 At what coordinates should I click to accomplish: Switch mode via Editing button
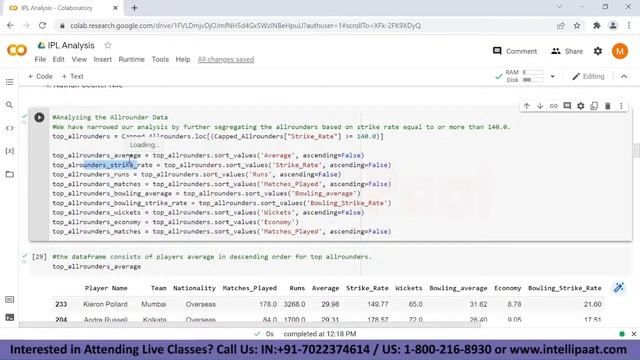click(x=588, y=76)
